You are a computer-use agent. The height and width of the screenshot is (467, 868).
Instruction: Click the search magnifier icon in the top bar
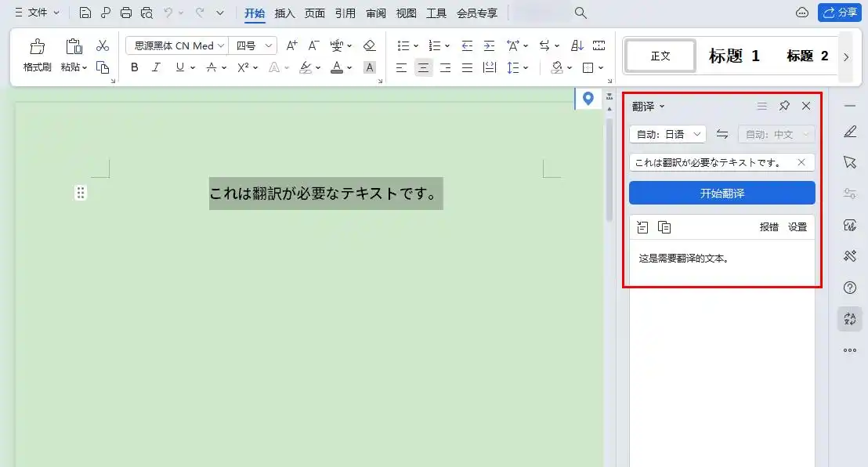click(580, 13)
